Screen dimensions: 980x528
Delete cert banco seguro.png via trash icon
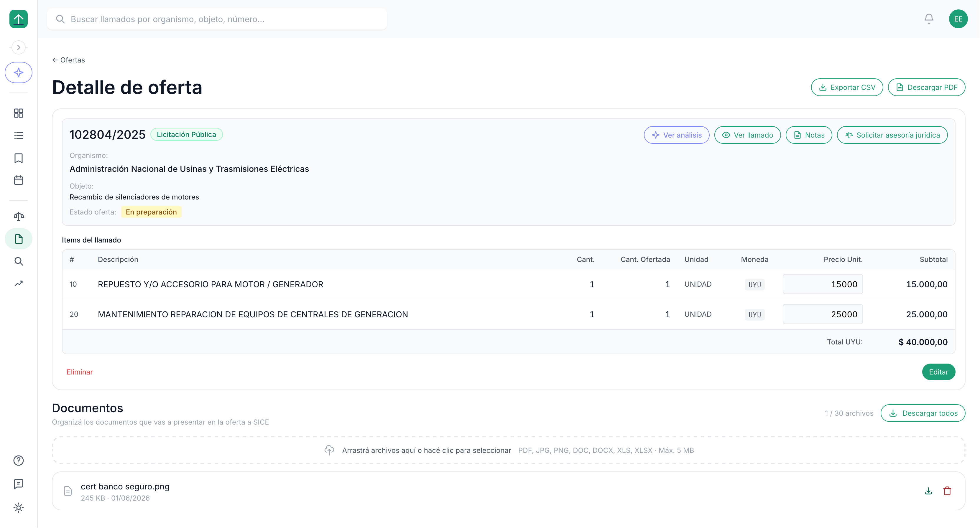[947, 491]
